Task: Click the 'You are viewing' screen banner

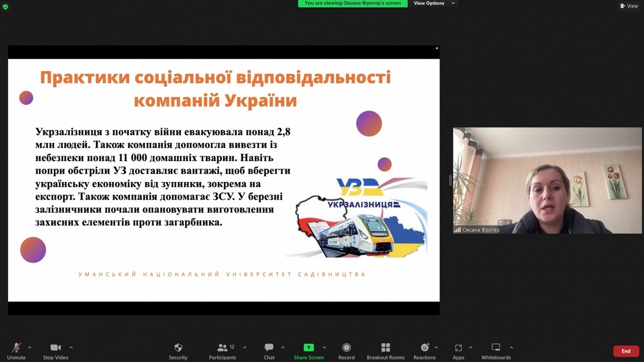Action: (x=353, y=3)
